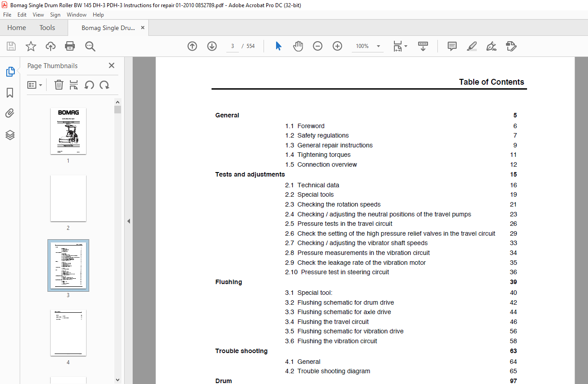The image size is (588, 384).
Task: Open the Sign menu
Action: pyautogui.click(x=55, y=15)
